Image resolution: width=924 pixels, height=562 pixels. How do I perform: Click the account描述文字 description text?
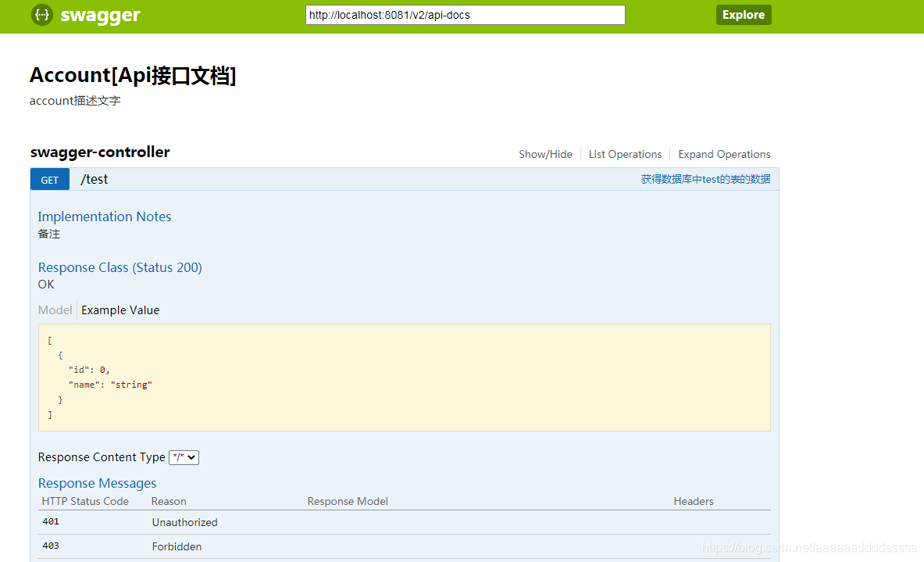(x=75, y=101)
